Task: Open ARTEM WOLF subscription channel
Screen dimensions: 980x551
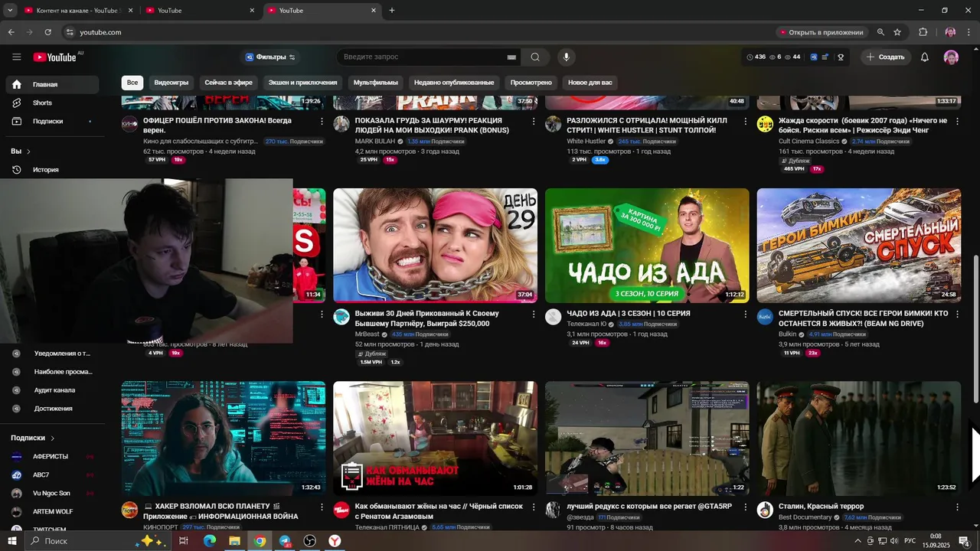Action: tap(52, 512)
